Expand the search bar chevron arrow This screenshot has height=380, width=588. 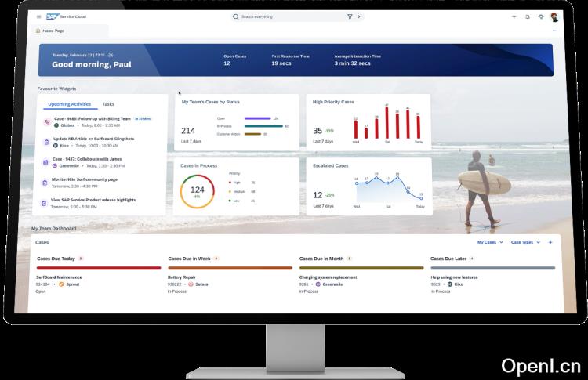(x=359, y=16)
